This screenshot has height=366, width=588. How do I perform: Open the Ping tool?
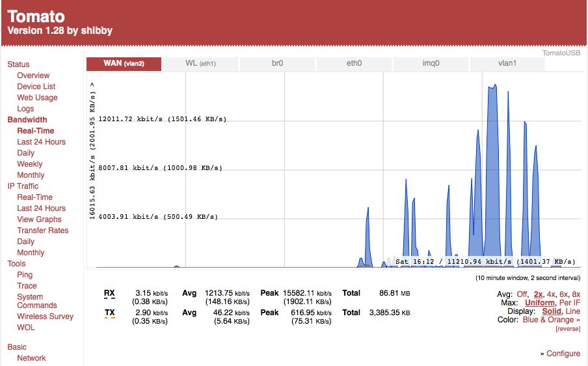[x=25, y=275]
